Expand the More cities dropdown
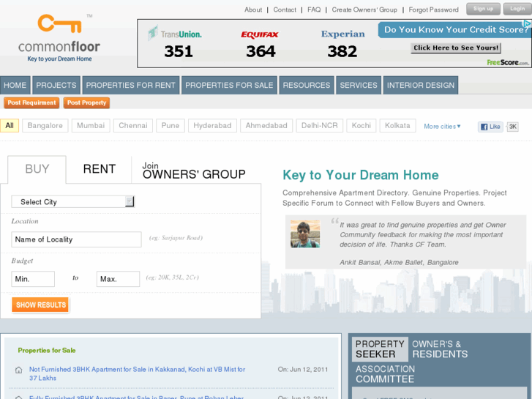The width and height of the screenshot is (532, 399). coord(442,127)
